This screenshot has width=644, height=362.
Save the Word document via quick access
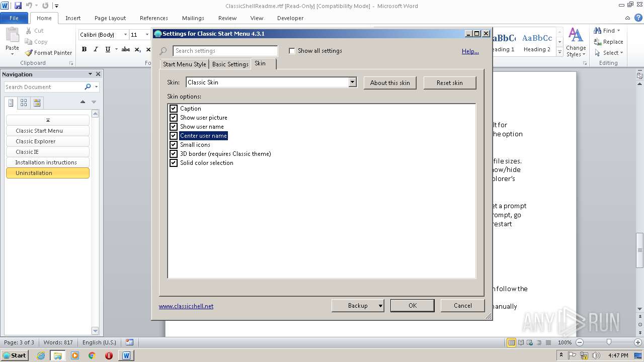tap(18, 6)
